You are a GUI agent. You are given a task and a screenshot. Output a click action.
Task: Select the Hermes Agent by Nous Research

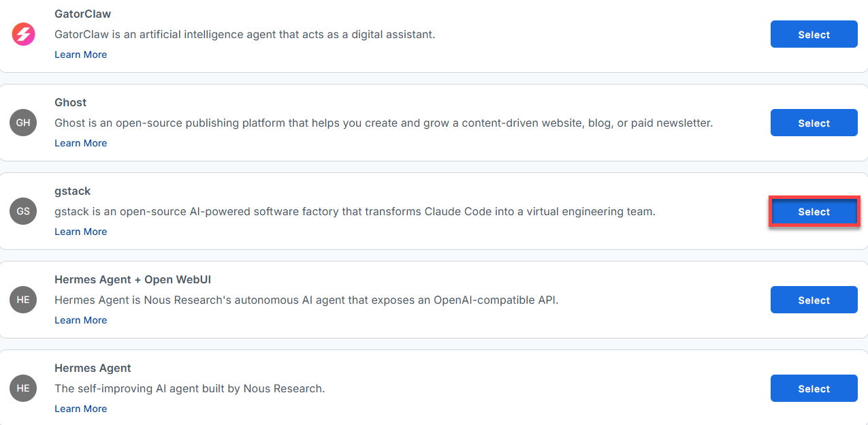(814, 388)
